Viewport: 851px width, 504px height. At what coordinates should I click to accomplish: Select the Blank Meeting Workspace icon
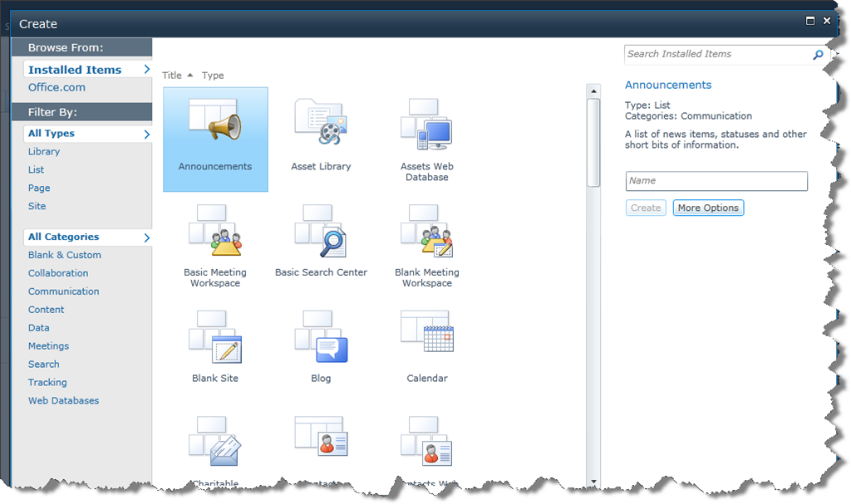426,232
